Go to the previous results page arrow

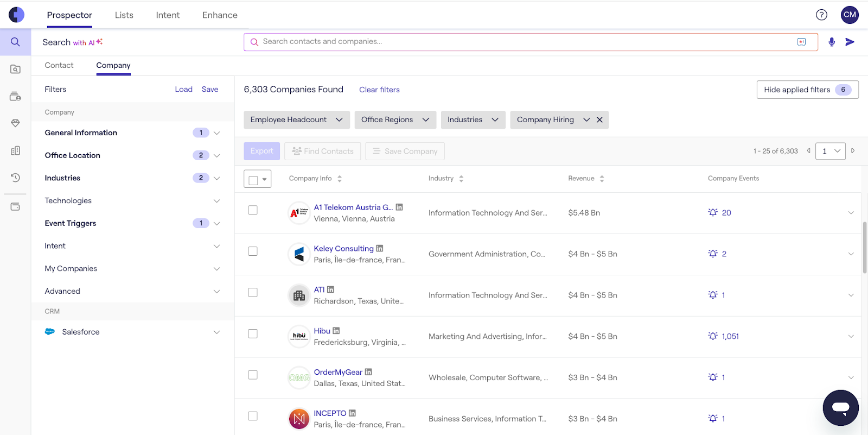(x=808, y=150)
